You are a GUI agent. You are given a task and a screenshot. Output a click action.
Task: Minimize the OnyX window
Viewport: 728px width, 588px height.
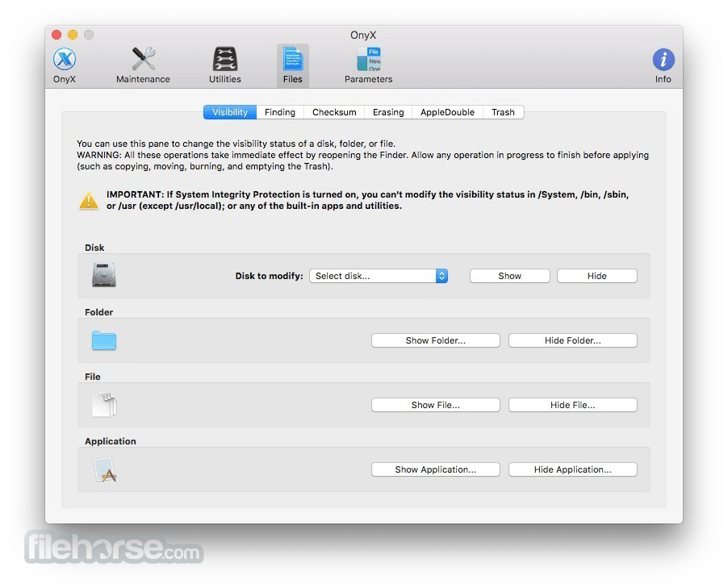point(73,35)
